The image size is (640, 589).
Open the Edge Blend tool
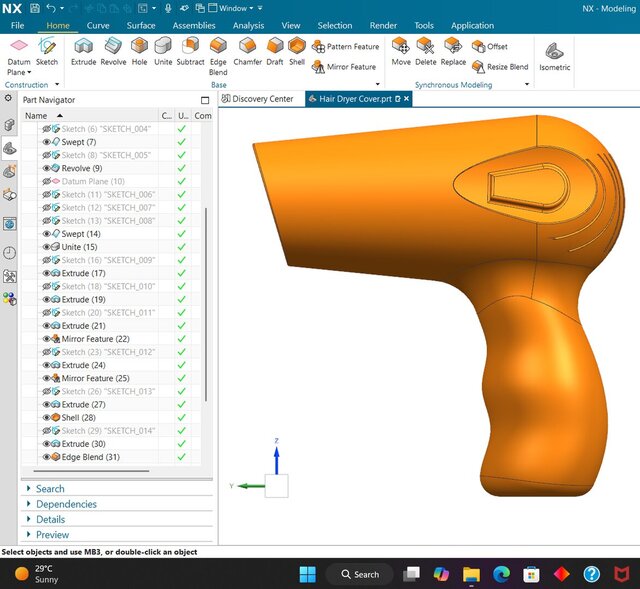click(218, 56)
